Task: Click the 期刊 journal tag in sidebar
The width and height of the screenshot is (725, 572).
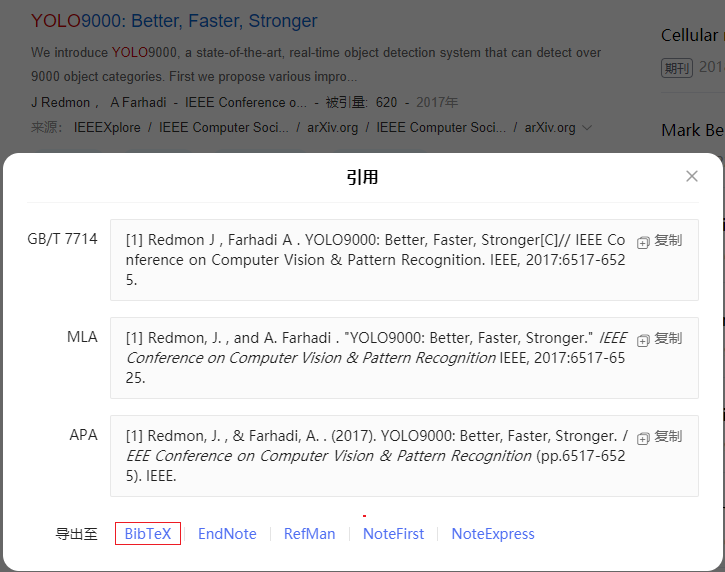Action: (x=676, y=68)
